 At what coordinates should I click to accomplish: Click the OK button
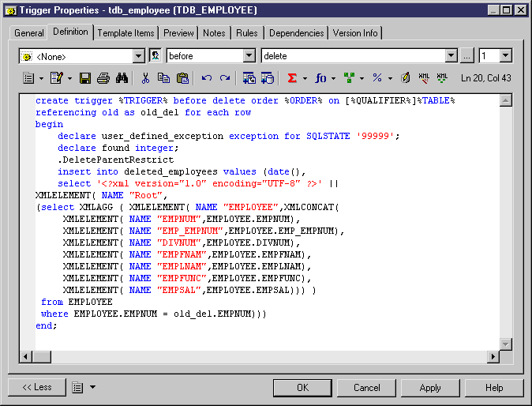coord(302,388)
